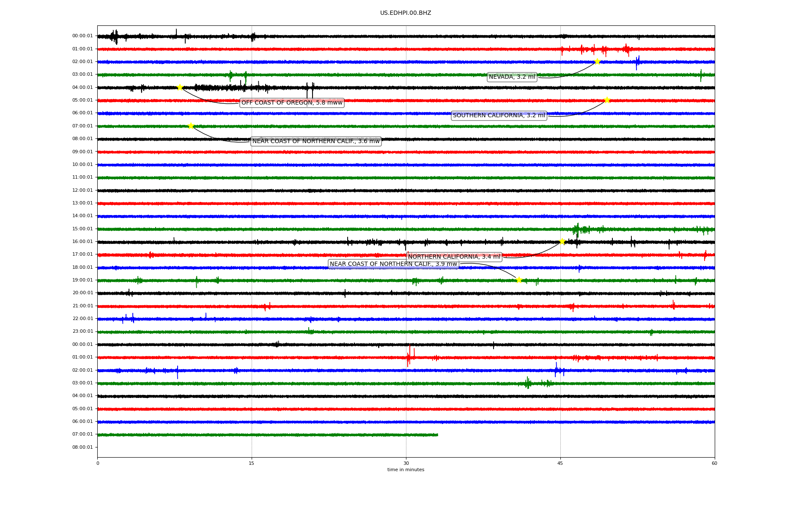
Task: Select the SOUTHERN CALIFORNIA, 3.2 ml label
Action: [499, 116]
